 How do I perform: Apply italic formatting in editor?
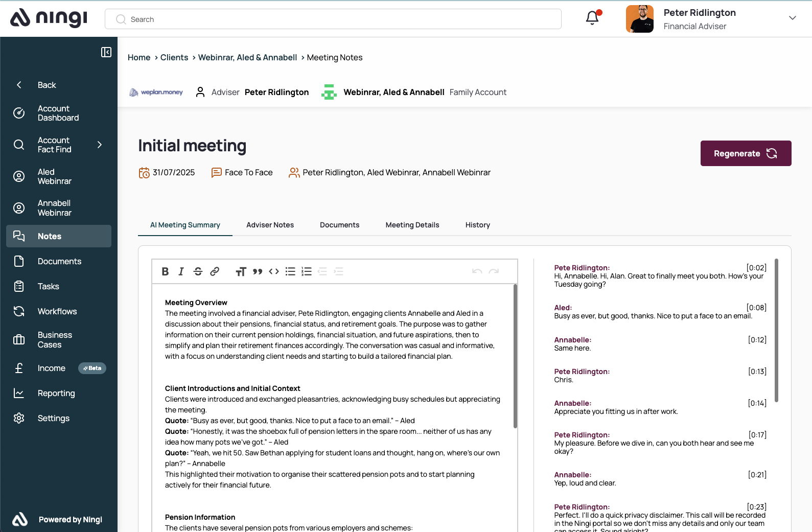[x=181, y=271]
